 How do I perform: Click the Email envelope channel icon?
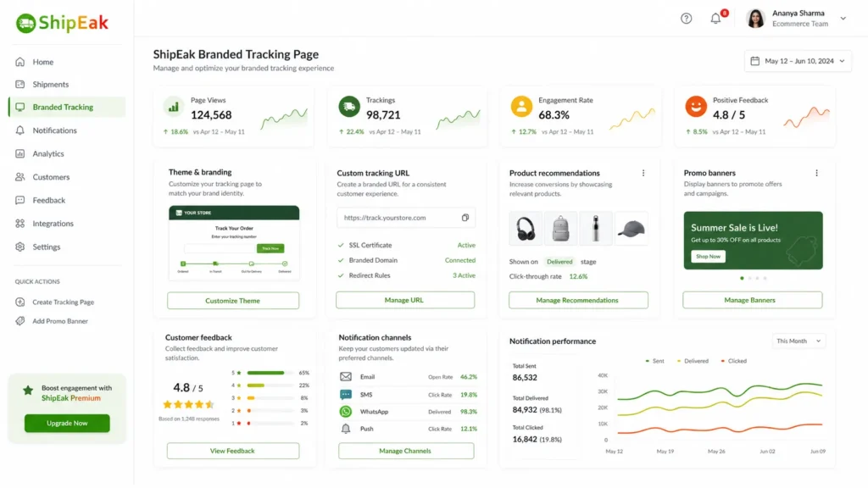coord(346,377)
